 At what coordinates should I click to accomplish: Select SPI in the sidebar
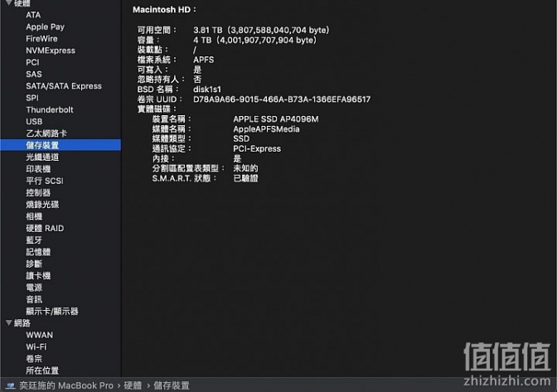click(x=32, y=98)
